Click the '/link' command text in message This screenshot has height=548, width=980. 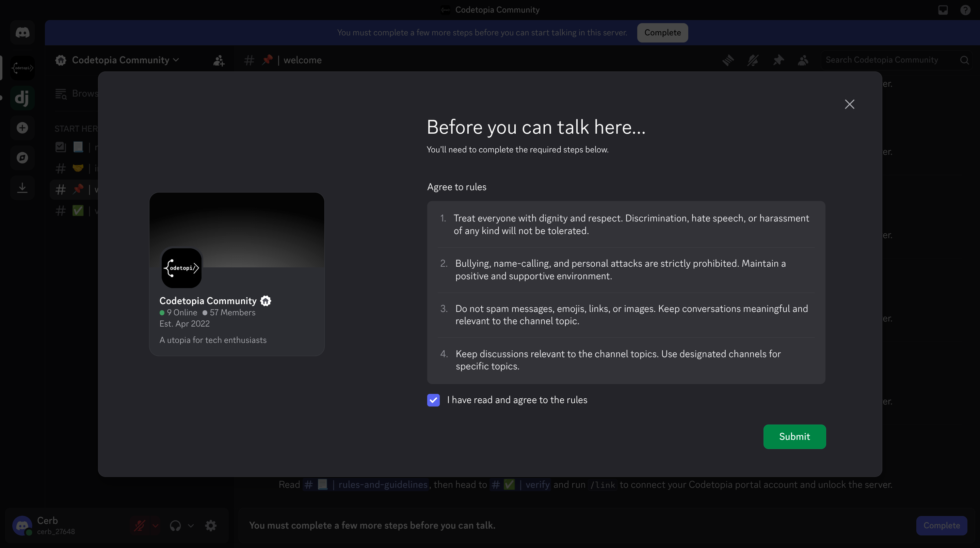click(603, 485)
